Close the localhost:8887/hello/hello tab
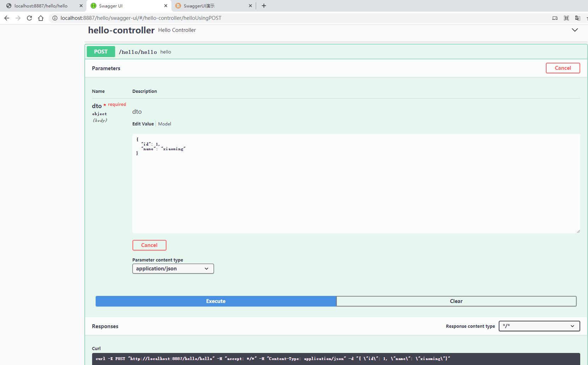588x365 pixels. (x=81, y=6)
